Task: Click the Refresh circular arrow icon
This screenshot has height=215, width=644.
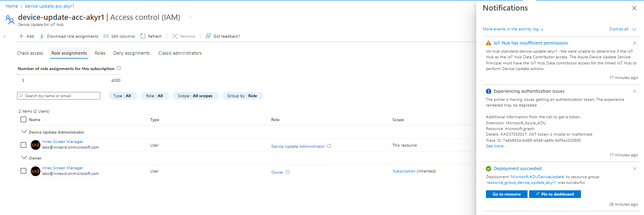Action: [143, 36]
